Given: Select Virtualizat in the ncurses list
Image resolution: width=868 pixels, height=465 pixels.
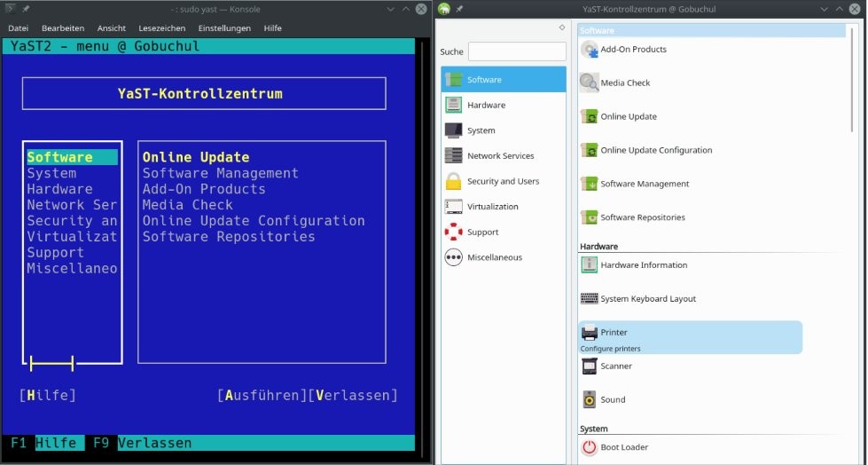Looking at the screenshot, I should pos(72,237).
